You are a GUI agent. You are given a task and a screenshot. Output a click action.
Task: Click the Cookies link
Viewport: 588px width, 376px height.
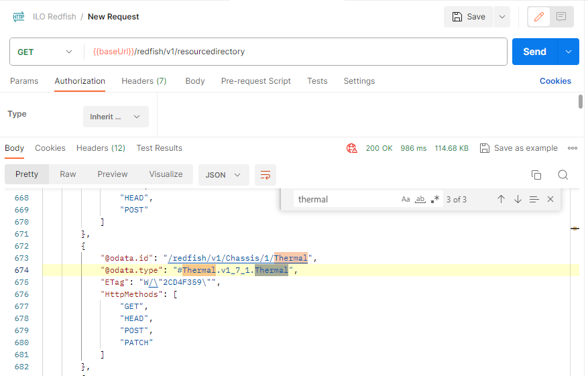pos(555,81)
